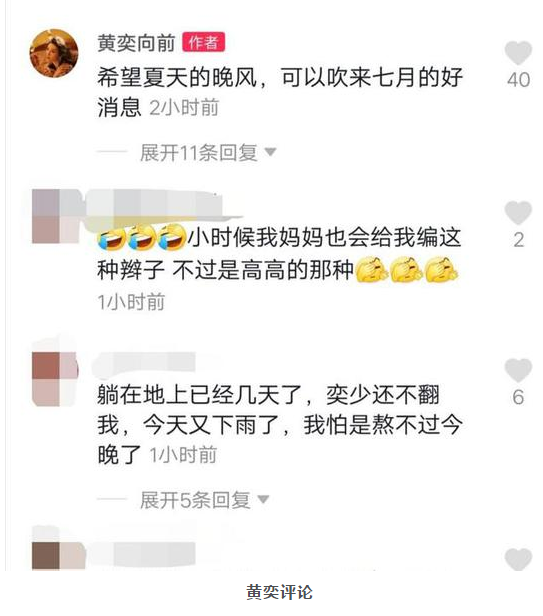Open the blurred avatar of the bottom commenter

[x=58, y=556]
